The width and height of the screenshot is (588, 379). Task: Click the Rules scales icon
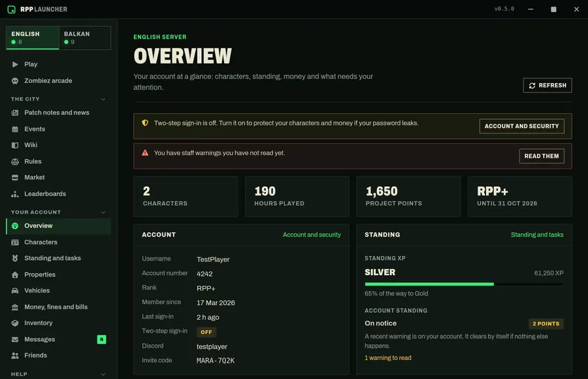(x=15, y=162)
